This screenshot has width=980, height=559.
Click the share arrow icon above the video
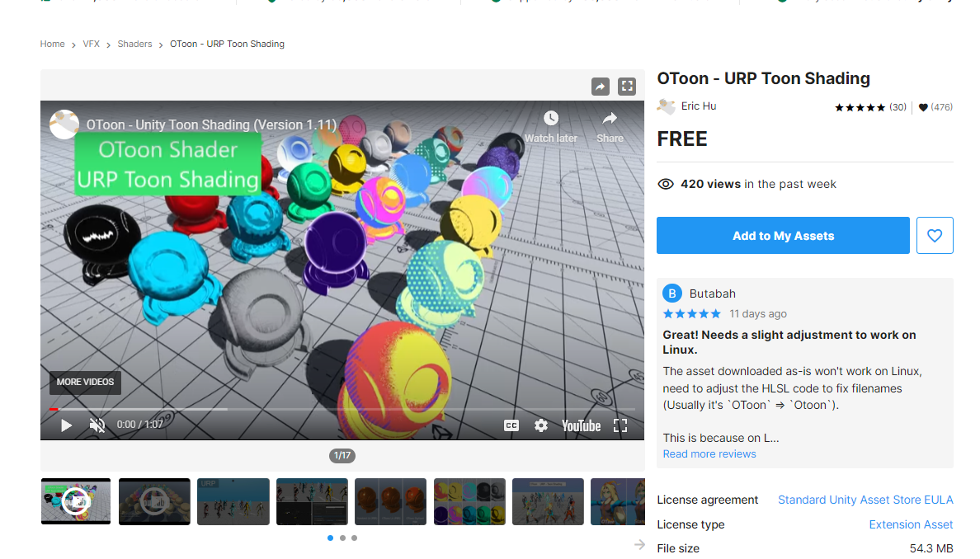click(601, 87)
